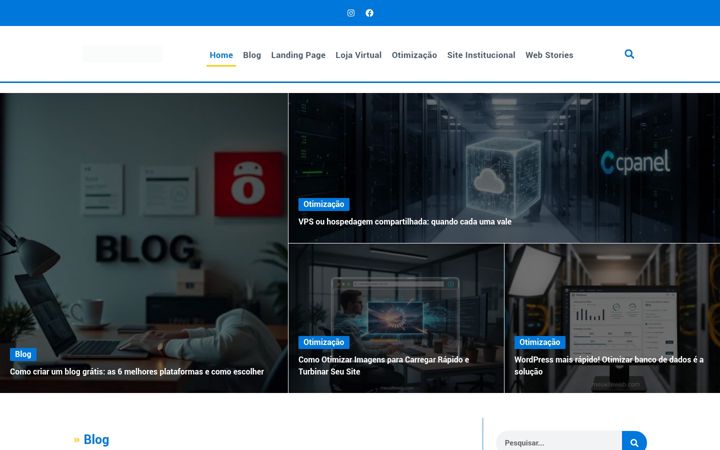Open the header search magnifier icon
This screenshot has height=450, width=720.
point(629,54)
